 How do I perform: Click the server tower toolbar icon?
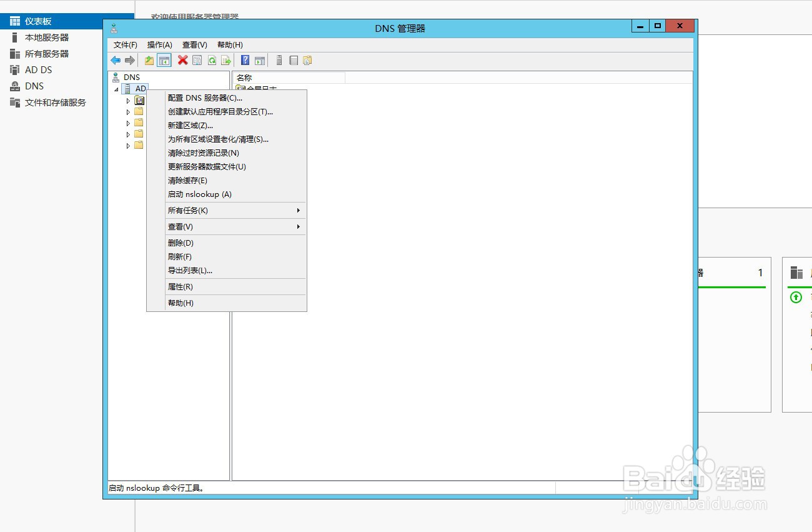(x=279, y=61)
